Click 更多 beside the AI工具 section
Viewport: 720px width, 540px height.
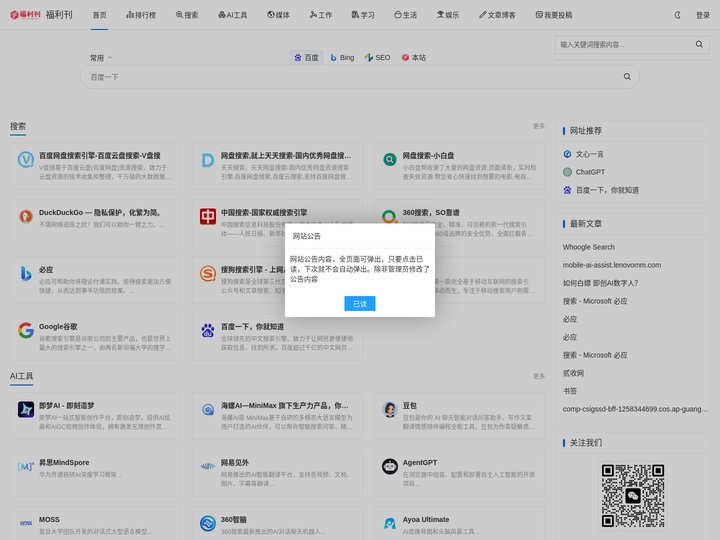[x=539, y=376]
